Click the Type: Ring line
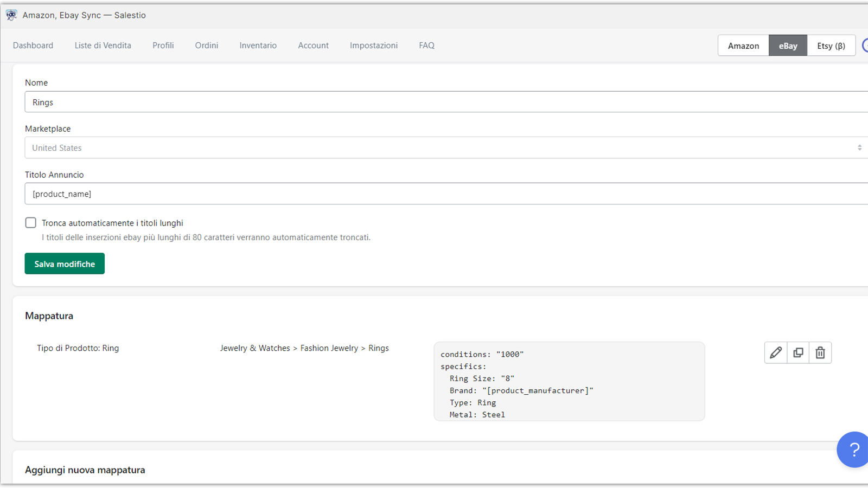 473,402
